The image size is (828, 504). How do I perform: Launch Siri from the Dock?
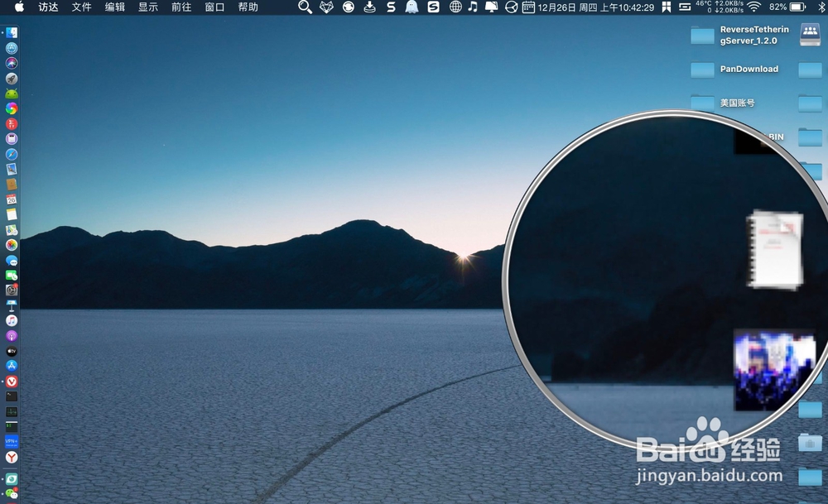tap(11, 63)
